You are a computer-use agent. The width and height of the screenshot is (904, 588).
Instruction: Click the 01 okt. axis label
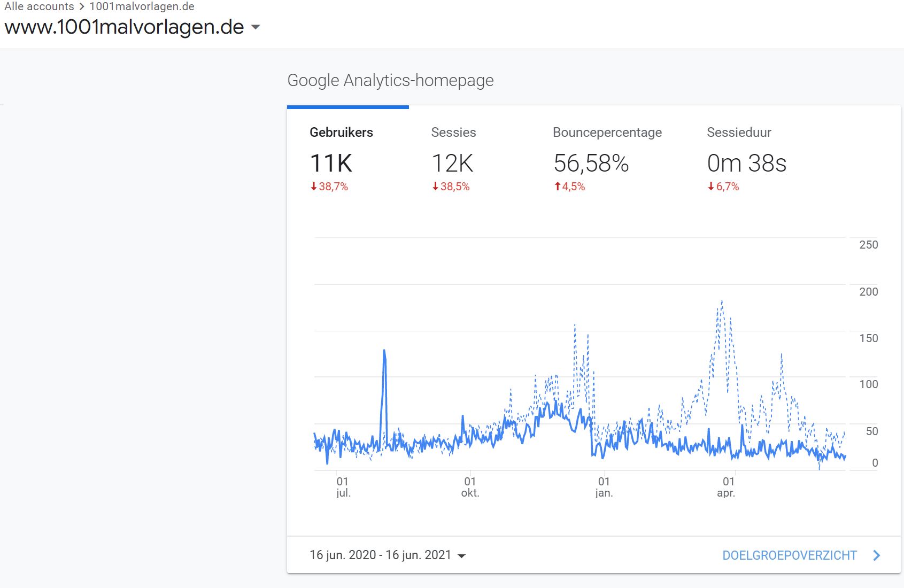(470, 487)
